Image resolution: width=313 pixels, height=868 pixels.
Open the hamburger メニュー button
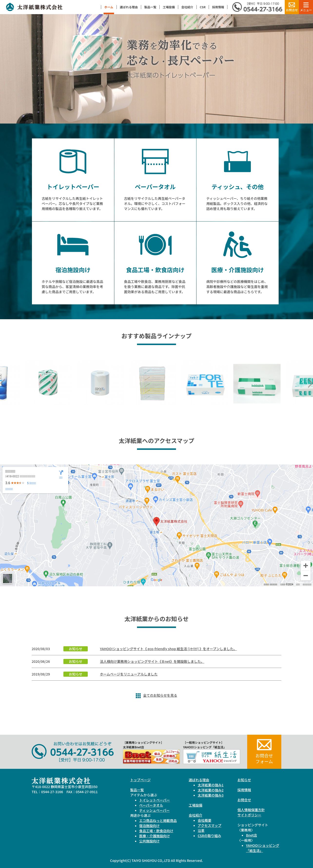click(306, 7)
